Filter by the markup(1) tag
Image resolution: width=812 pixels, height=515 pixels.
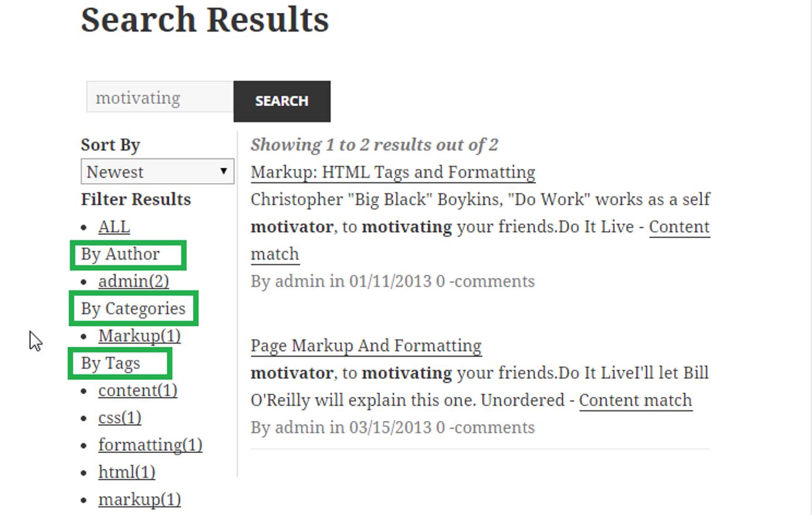(x=139, y=499)
